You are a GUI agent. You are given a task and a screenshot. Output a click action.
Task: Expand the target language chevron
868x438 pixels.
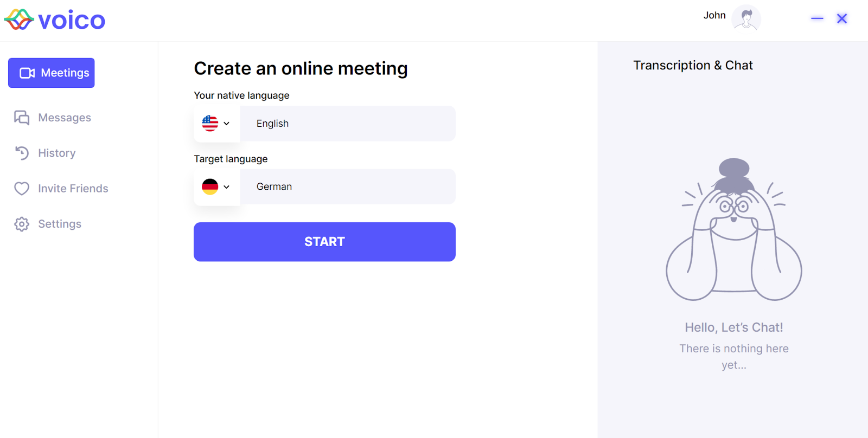[x=227, y=187]
